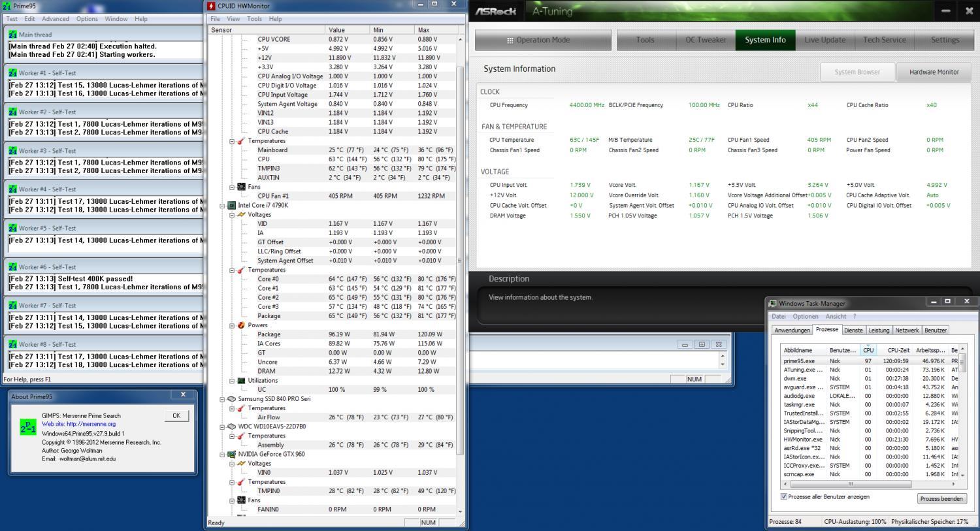Click the HWMonitor vertical scrollbar down arrow
Viewport: 980px width, 531px height.
coord(461,511)
